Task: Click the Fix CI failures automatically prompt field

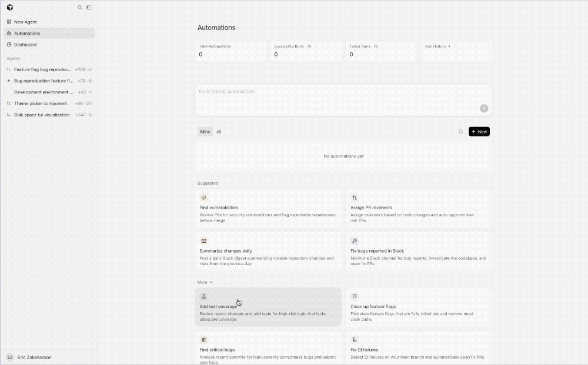Action: 344,99
